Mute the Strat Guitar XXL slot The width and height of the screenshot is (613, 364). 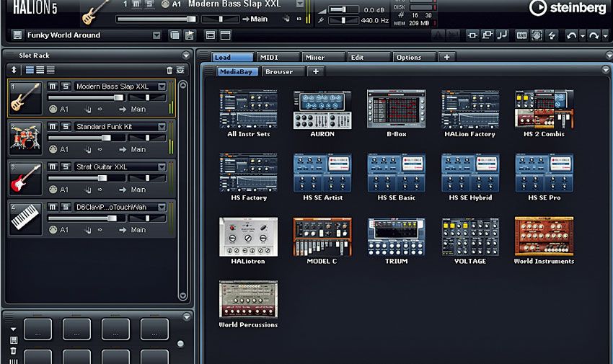coord(53,167)
